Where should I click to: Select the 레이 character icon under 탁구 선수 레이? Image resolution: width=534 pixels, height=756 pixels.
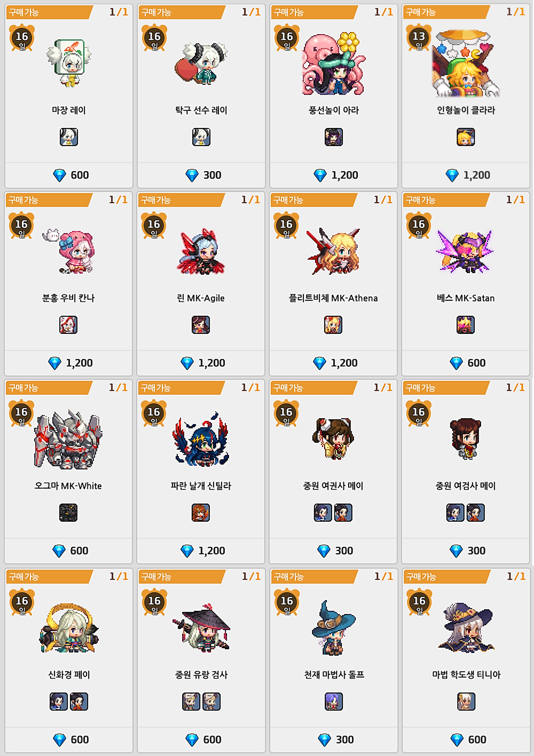[x=201, y=137]
